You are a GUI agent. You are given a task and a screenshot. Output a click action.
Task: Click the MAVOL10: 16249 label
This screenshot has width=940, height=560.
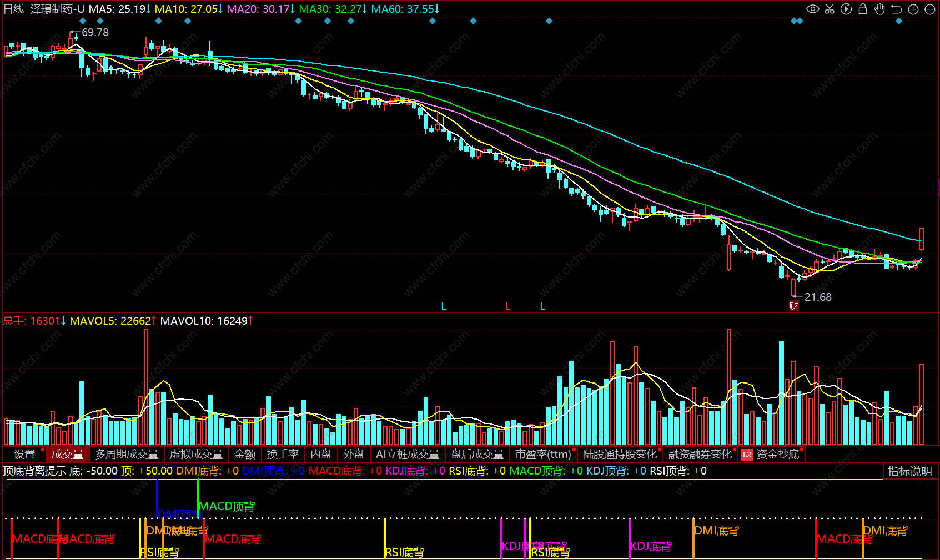tap(207, 321)
